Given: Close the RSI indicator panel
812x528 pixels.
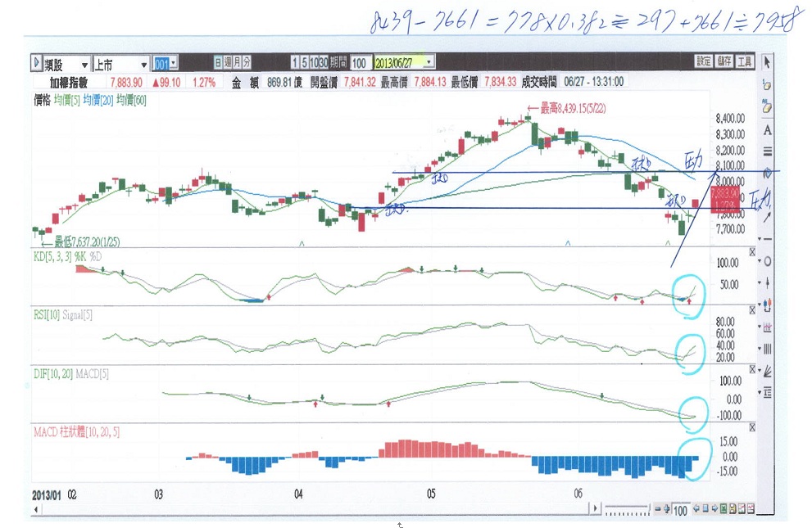Looking at the screenshot, I should click(752, 310).
